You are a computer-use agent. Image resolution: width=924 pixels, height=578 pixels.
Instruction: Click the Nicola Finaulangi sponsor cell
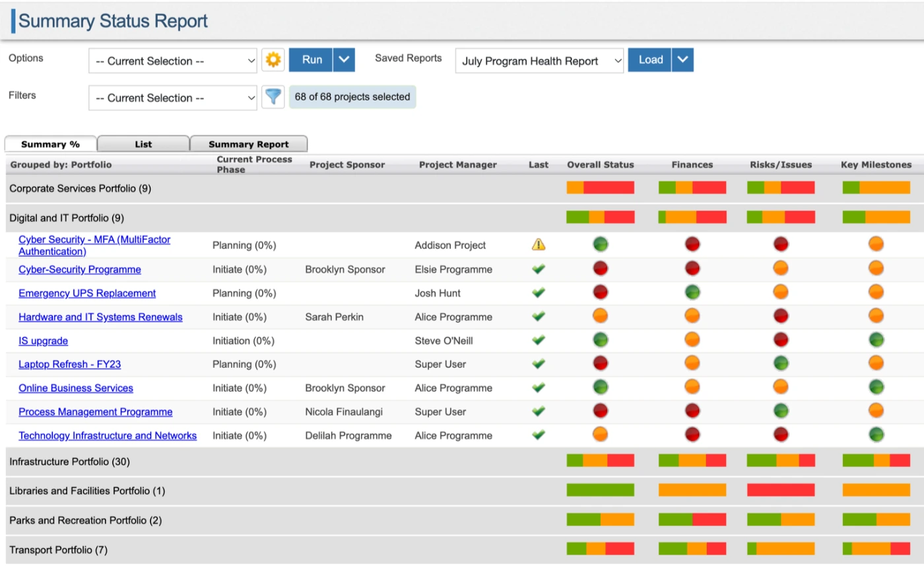pyautogui.click(x=344, y=412)
